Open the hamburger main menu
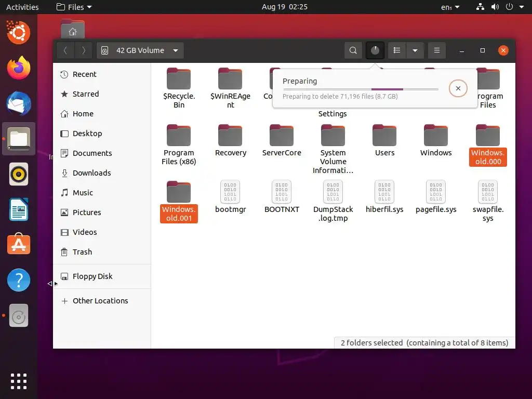This screenshot has width=532, height=399. coord(436,50)
